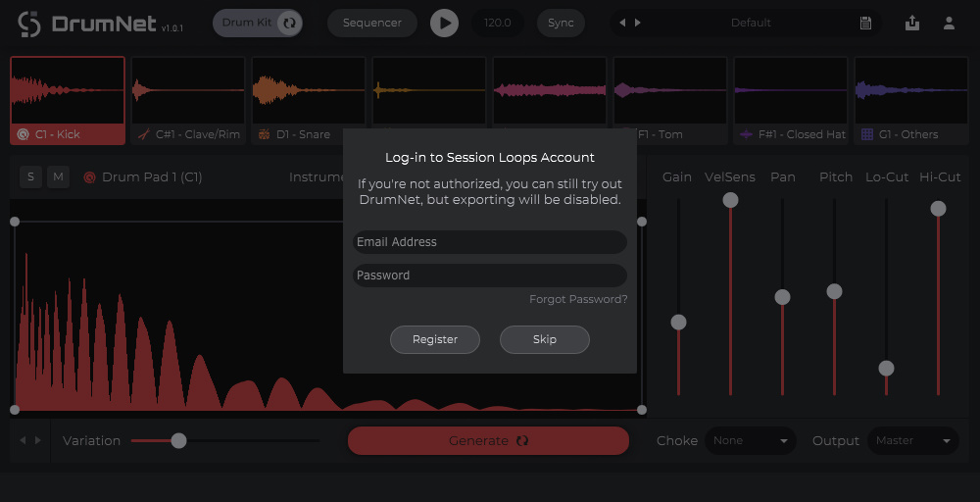Click the Drum Pad 1 (C1) kick icon
This screenshot has width=980, height=502.
coord(89,177)
